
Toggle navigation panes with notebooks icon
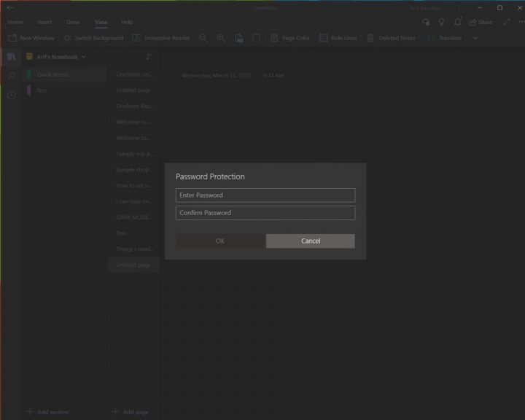[12, 57]
